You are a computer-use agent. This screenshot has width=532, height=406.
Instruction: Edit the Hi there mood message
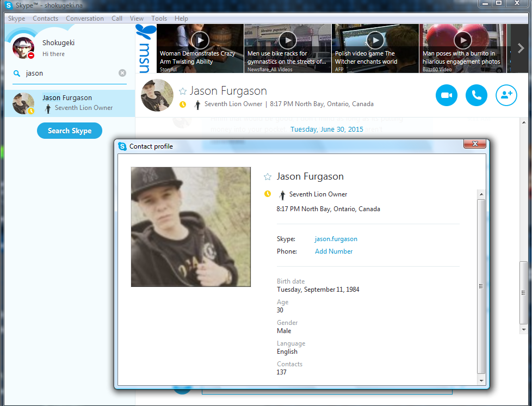point(54,54)
